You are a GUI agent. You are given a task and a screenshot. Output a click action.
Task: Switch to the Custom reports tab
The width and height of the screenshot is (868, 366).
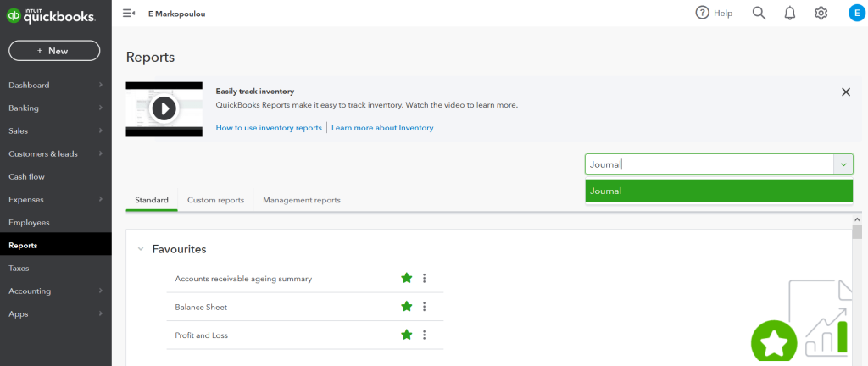tap(215, 200)
